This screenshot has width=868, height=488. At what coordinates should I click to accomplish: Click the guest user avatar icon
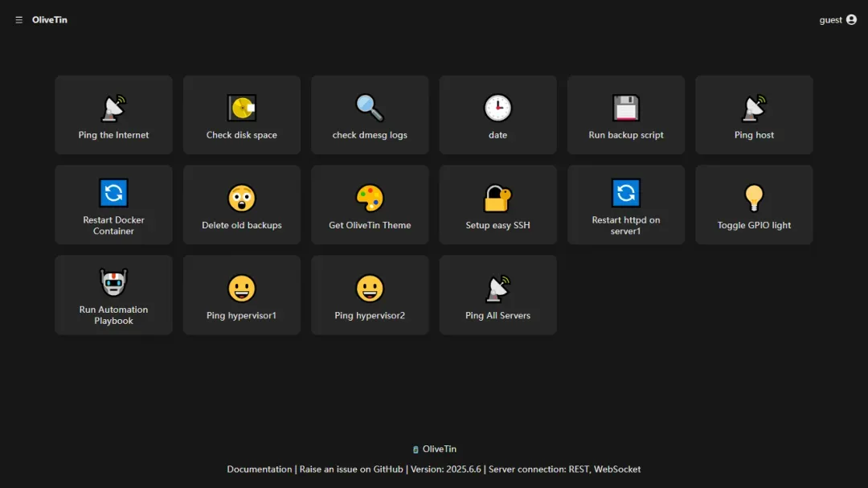[x=851, y=20]
